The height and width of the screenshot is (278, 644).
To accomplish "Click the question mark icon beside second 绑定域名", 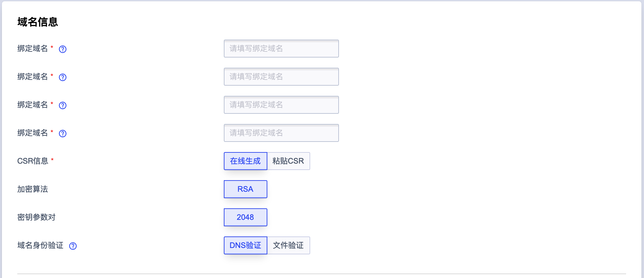I will [x=63, y=77].
